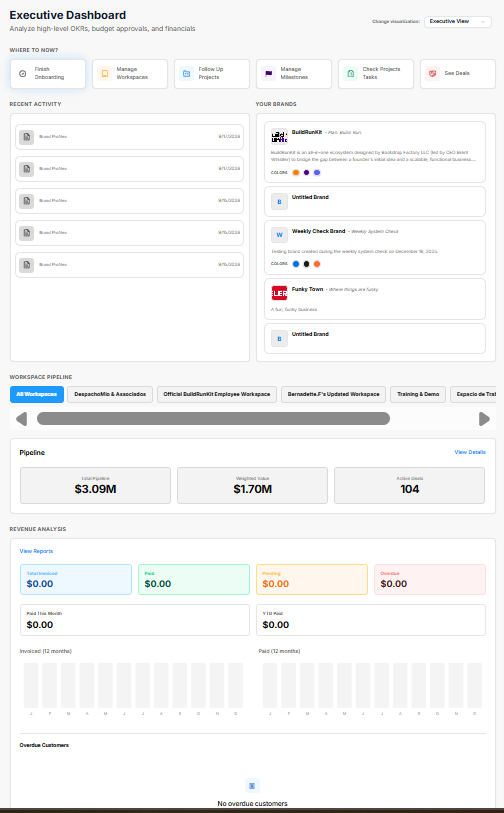Click the Manage Milestones purple flag icon
The width and height of the screenshot is (504, 813).
[x=269, y=74]
